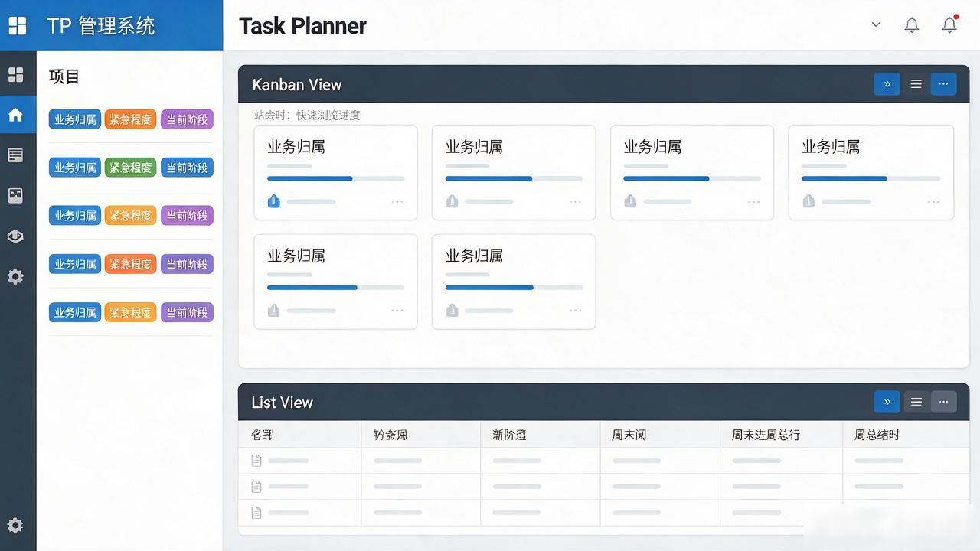Select the 当前阶段 tag in the last project row
The width and height of the screenshot is (980, 551).
tap(187, 312)
